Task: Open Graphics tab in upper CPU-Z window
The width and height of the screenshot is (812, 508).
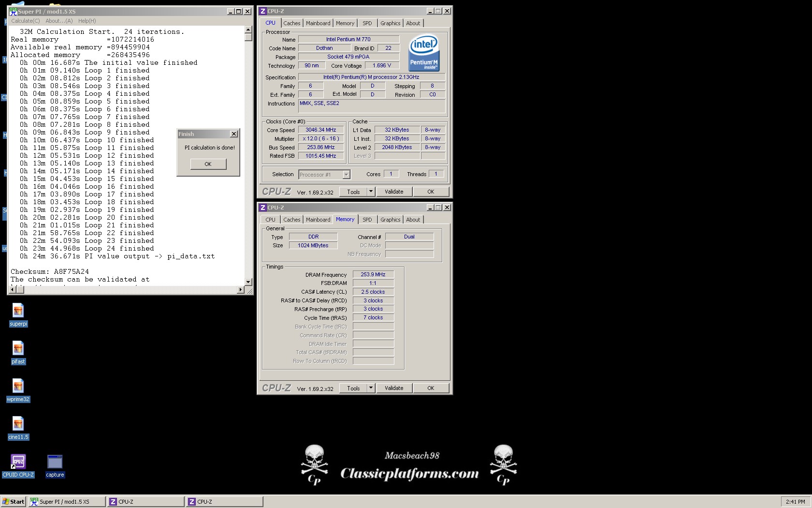Action: point(390,23)
